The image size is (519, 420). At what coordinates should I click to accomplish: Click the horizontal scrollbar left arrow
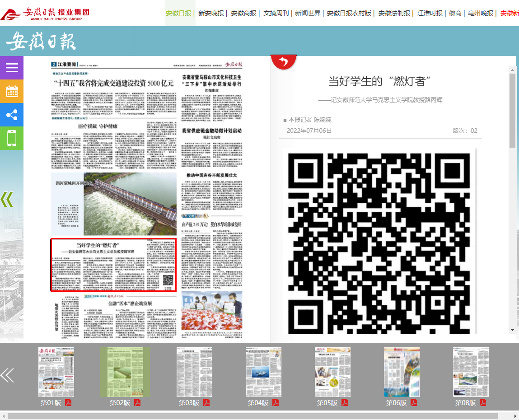click(3, 416)
